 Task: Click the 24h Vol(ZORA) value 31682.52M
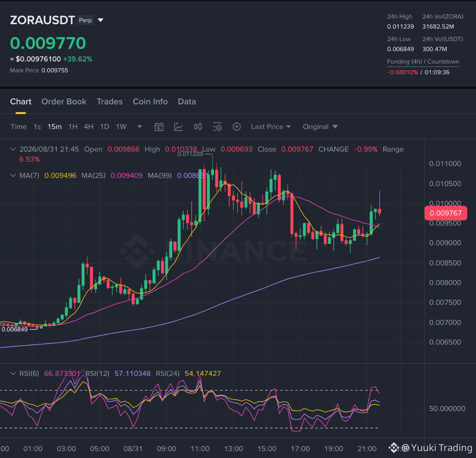tap(438, 27)
